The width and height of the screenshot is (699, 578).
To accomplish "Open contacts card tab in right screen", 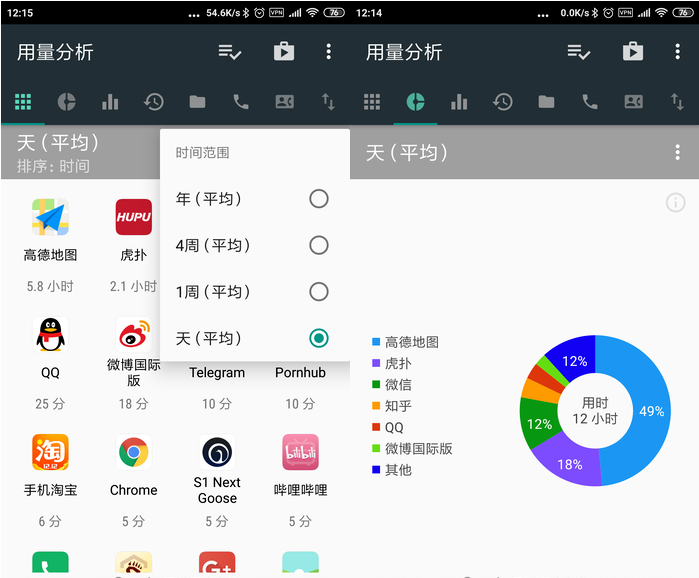I will point(633,102).
